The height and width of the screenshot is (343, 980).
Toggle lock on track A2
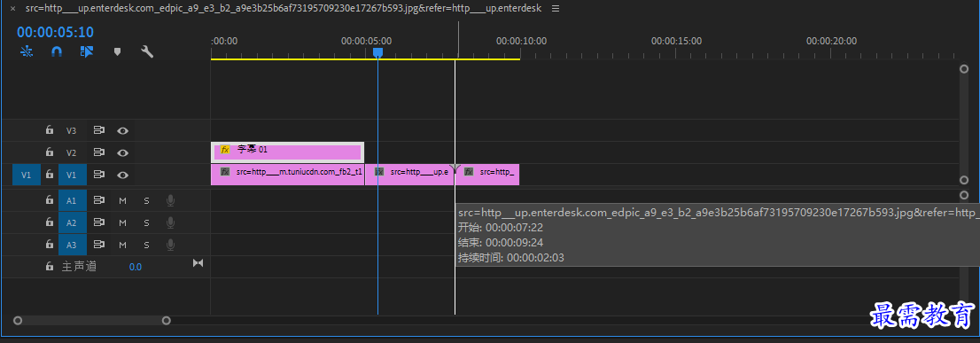[49, 222]
